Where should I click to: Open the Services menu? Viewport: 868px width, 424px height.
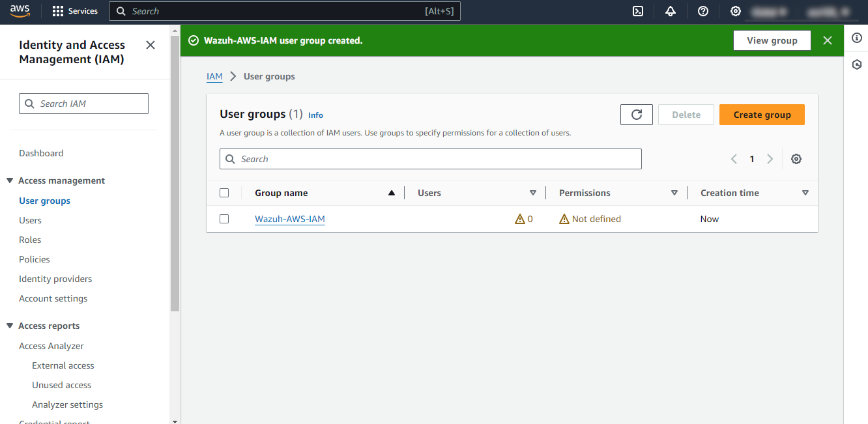coord(74,11)
